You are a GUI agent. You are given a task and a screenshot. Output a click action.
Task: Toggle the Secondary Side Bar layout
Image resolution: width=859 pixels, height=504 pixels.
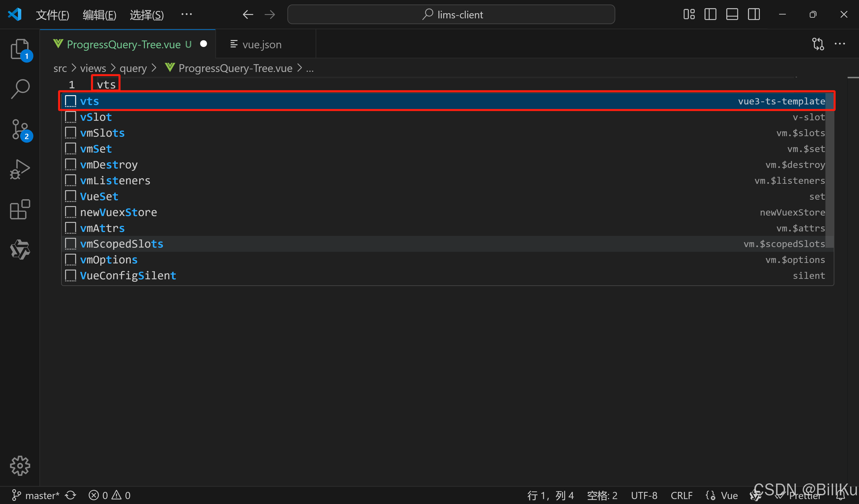point(754,14)
